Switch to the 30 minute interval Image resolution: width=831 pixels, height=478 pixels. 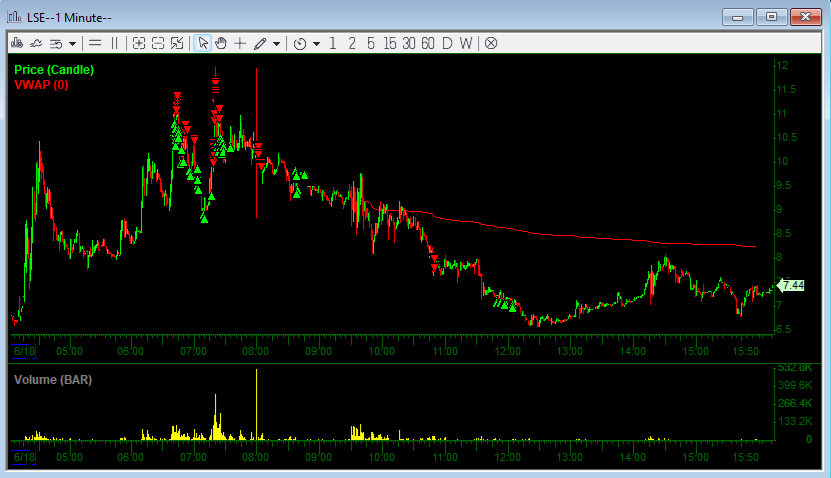(409, 43)
